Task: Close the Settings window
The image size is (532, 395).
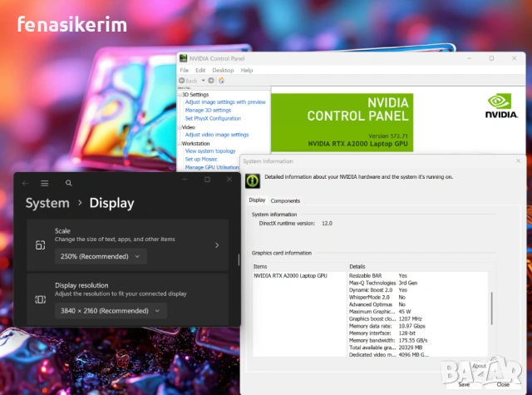Action: click(x=229, y=179)
